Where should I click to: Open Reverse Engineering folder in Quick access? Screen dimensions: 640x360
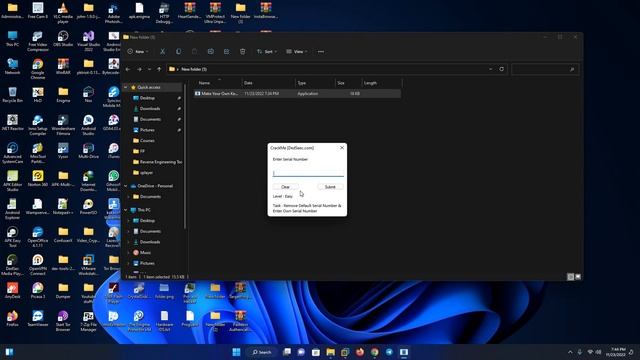click(x=157, y=162)
